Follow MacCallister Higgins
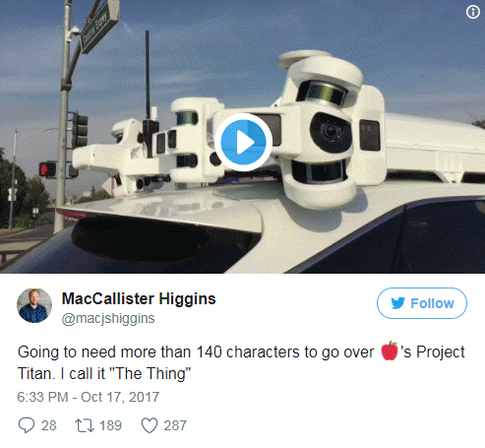The width and height of the screenshot is (485, 448). click(422, 303)
